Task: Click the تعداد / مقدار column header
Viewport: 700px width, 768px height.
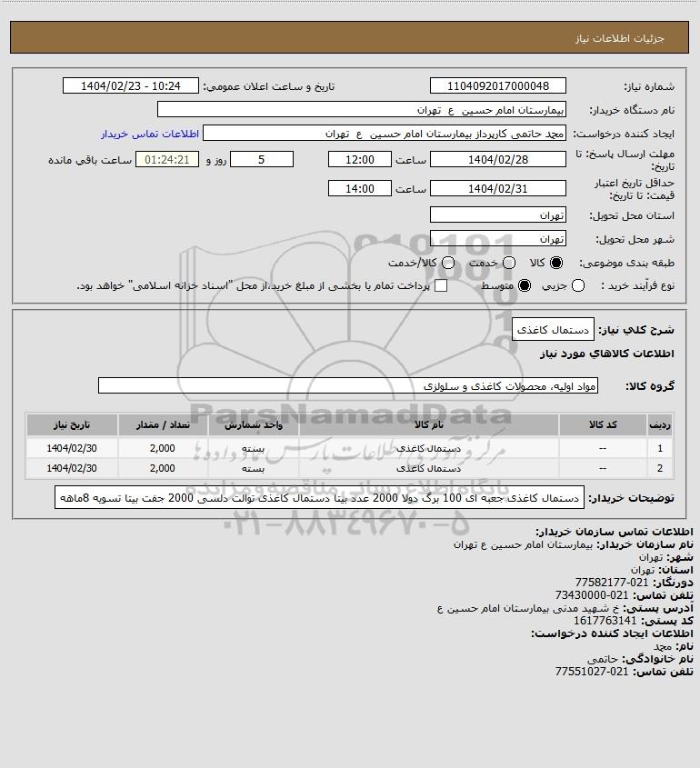Action: coord(163,424)
